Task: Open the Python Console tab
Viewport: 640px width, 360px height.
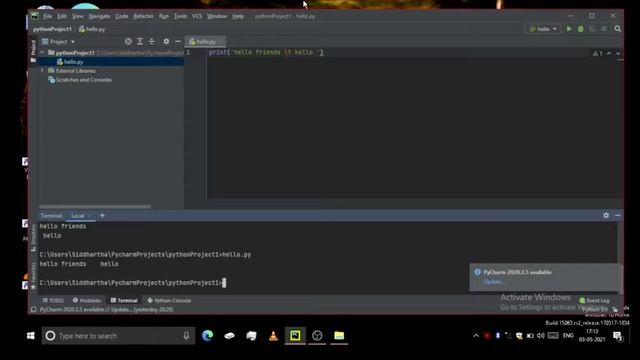Action: (x=169, y=300)
